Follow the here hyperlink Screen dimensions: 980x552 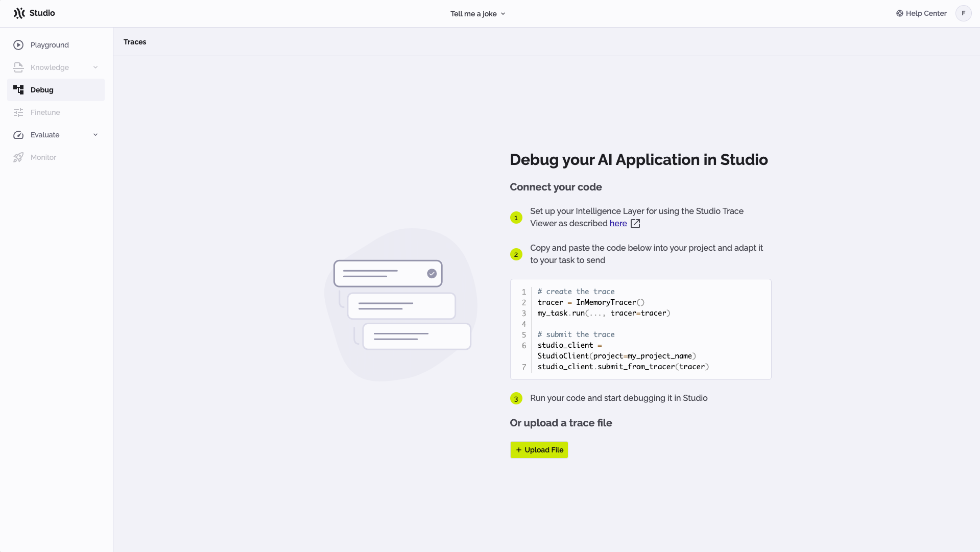tap(617, 224)
